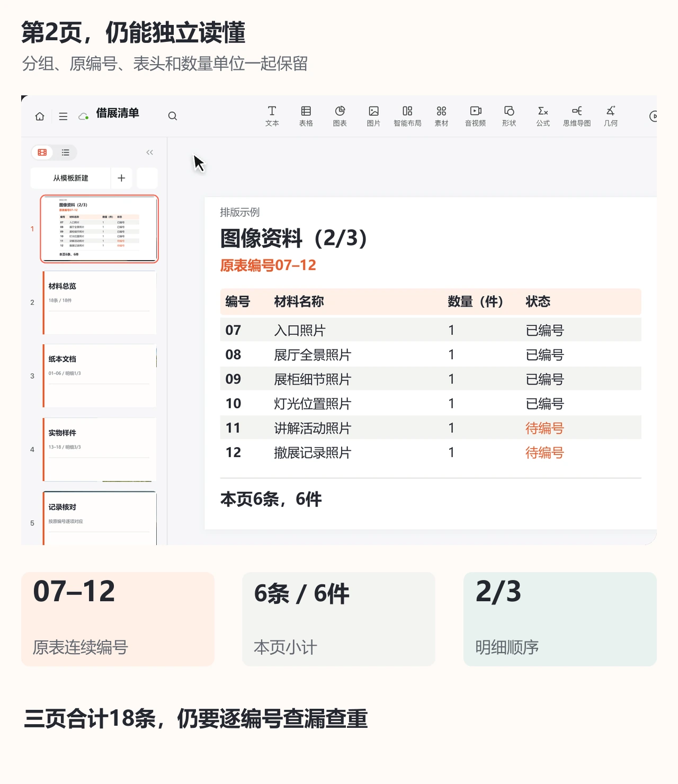This screenshot has width=678, height=784.
Task: Click 待编号 status in row 11
Action: (x=545, y=428)
